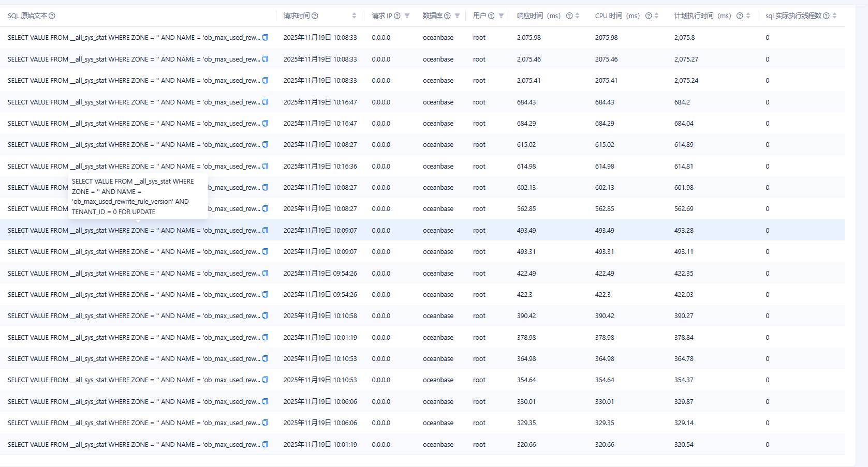Image resolution: width=868 pixels, height=467 pixels.
Task: Show help tooltip for 响应时间 (ms)
Action: [x=569, y=16]
